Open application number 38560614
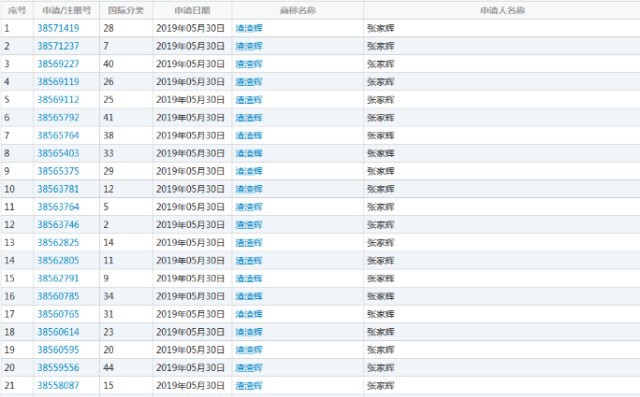The image size is (640, 397). (x=58, y=332)
